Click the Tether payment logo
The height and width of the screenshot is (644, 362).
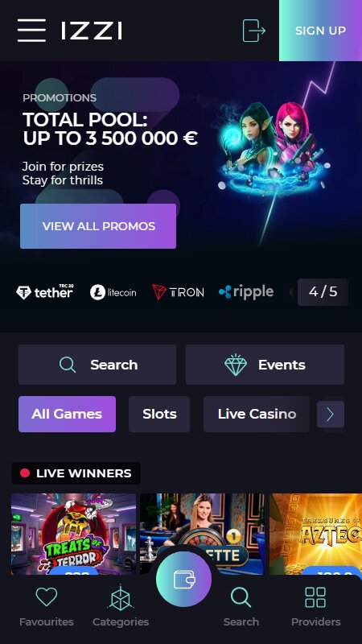click(x=44, y=292)
